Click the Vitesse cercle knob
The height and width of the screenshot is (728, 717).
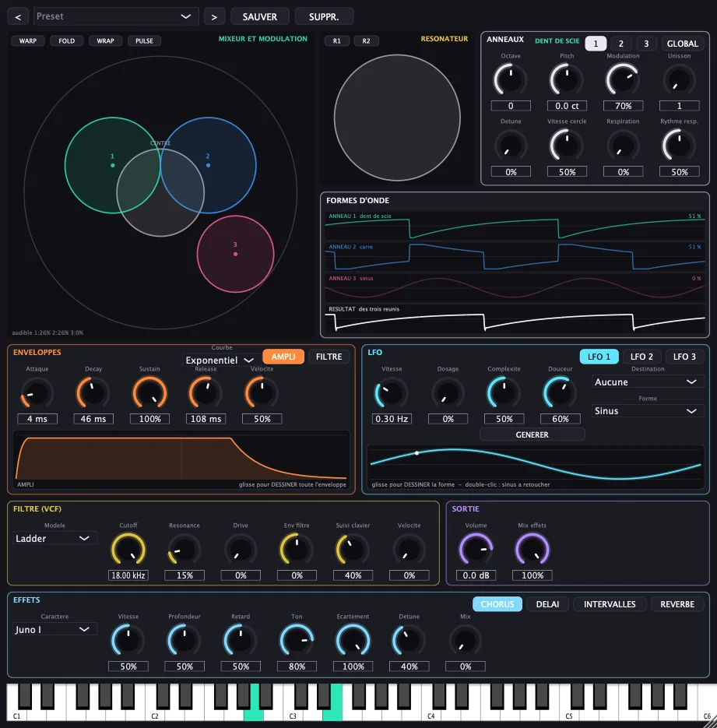tap(567, 146)
